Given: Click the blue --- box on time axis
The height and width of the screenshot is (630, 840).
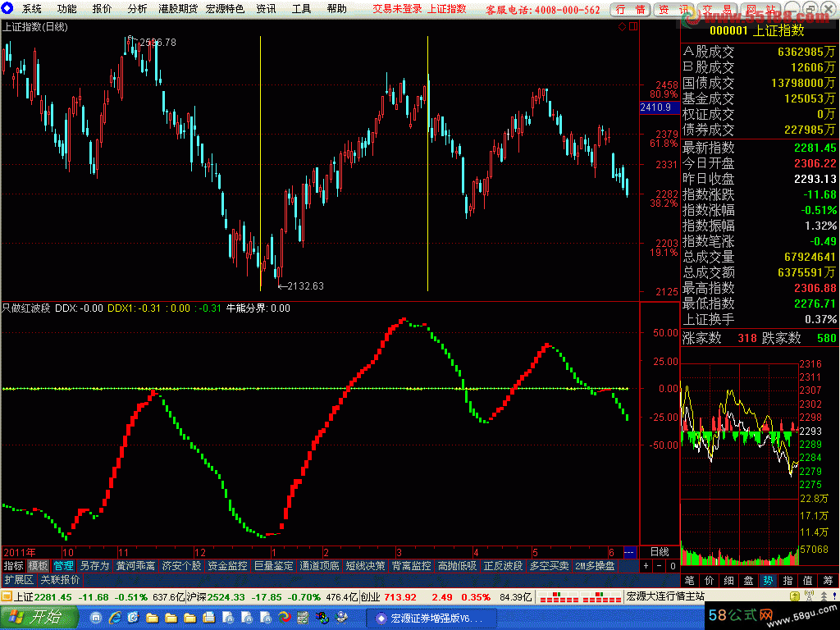Looking at the screenshot, I should tap(630, 552).
